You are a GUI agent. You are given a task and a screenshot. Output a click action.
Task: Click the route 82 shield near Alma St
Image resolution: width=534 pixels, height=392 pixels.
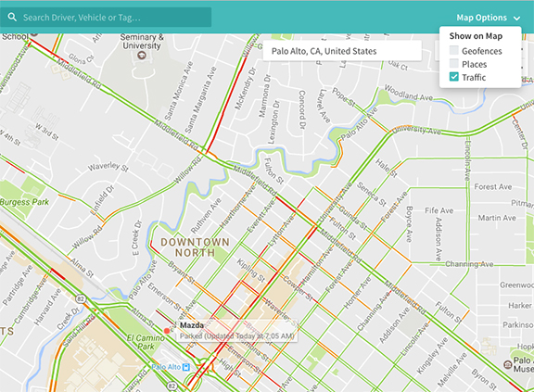tap(81, 298)
